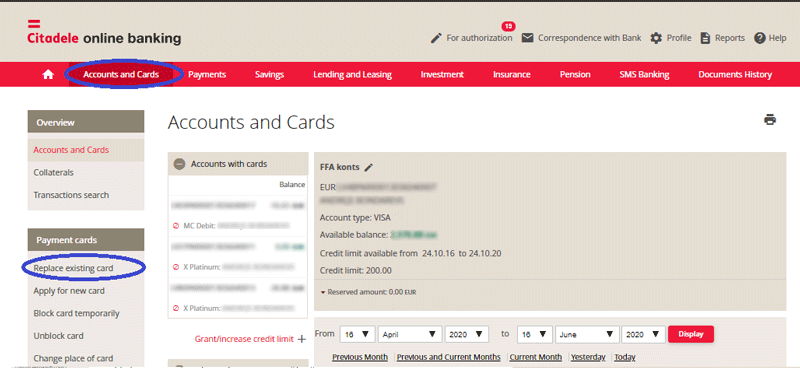800x368 pixels.
Task: Click the Yesterday link
Action: [x=588, y=357]
